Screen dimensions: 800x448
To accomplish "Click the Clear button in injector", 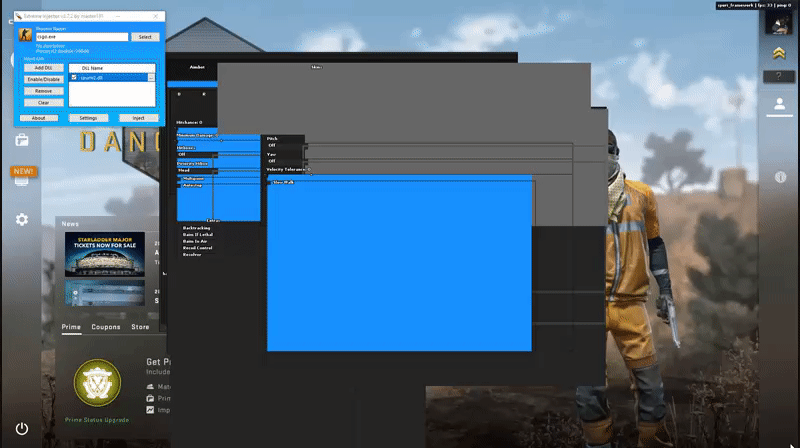I will click(43, 103).
